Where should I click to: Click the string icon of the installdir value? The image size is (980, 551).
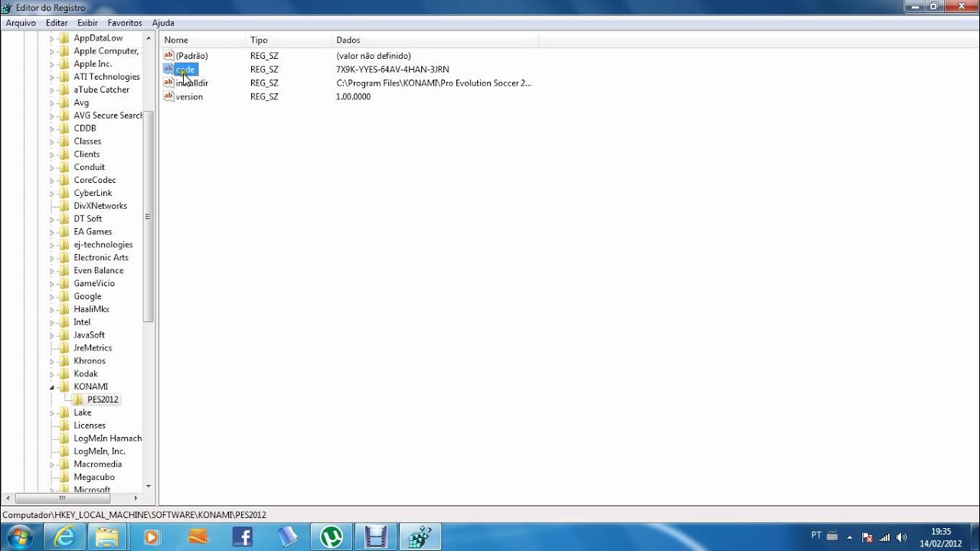tap(168, 83)
